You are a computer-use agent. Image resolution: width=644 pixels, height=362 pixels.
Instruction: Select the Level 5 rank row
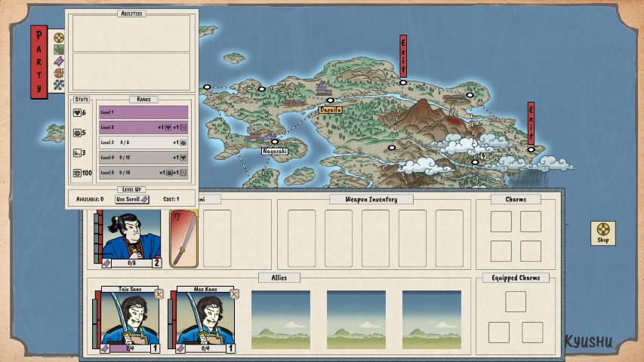pyautogui.click(x=143, y=173)
